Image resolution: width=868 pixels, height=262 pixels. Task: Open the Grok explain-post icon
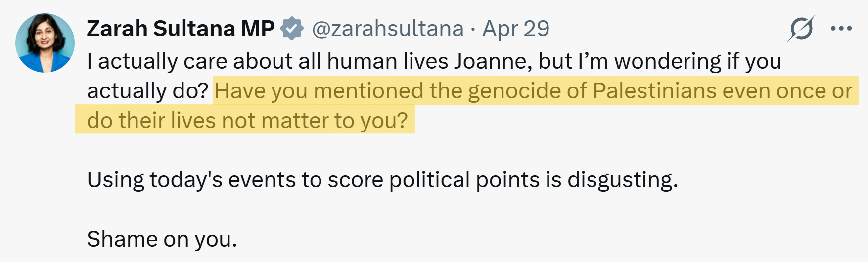point(801,29)
